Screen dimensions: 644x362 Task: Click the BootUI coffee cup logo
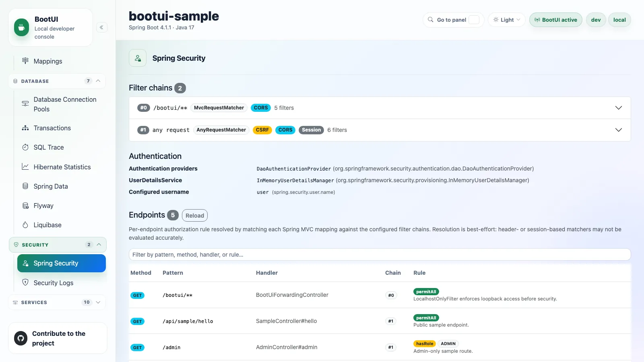[21, 27]
